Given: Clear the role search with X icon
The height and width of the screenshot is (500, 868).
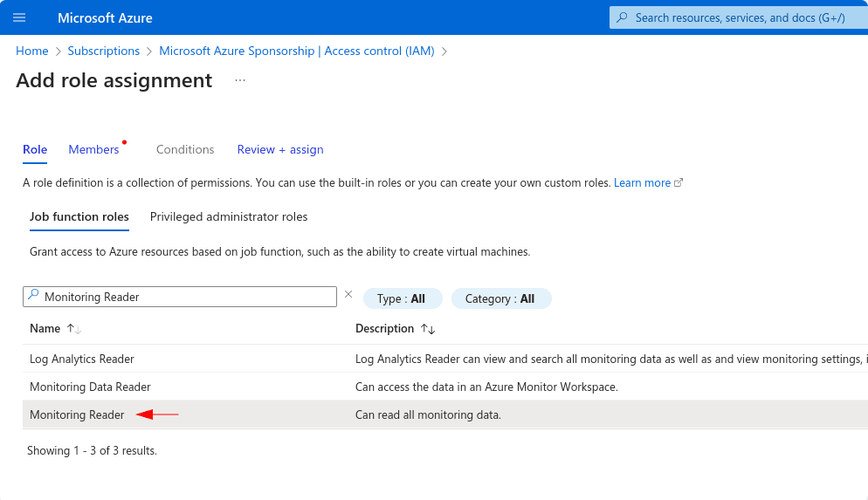Looking at the screenshot, I should click(x=348, y=295).
